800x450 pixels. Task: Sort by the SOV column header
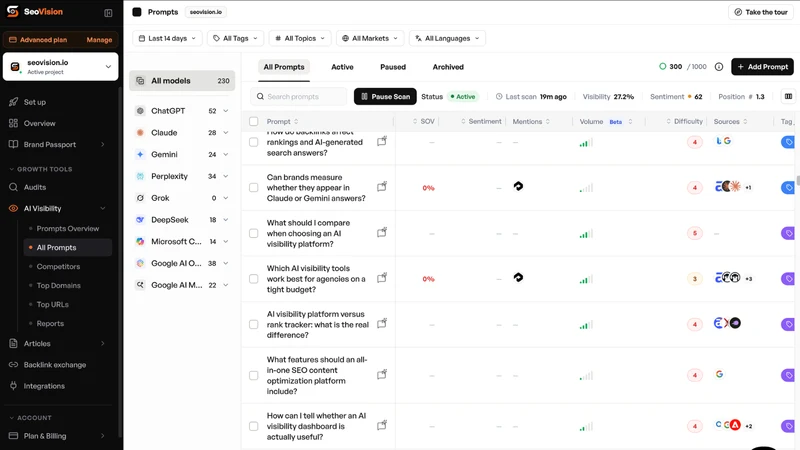423,121
